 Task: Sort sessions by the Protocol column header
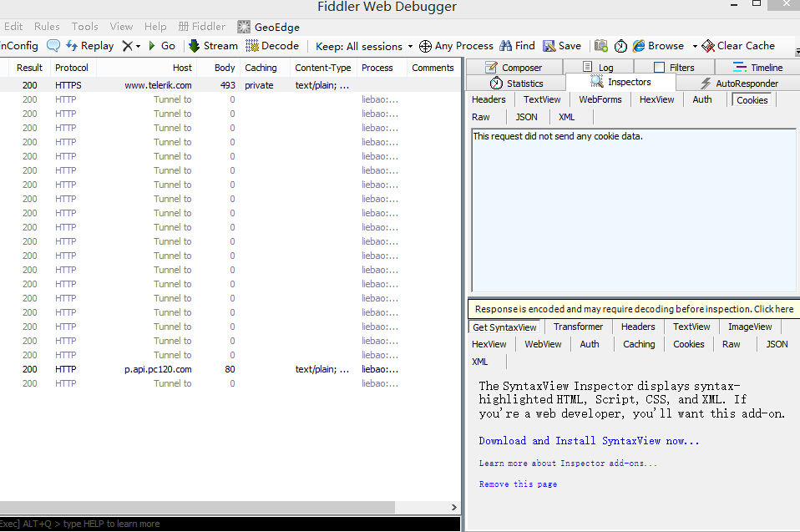[x=72, y=68]
